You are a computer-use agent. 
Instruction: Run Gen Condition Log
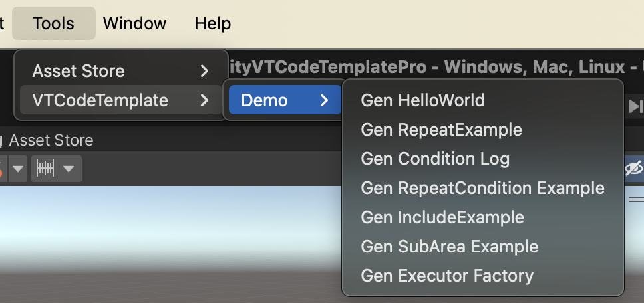[435, 159]
